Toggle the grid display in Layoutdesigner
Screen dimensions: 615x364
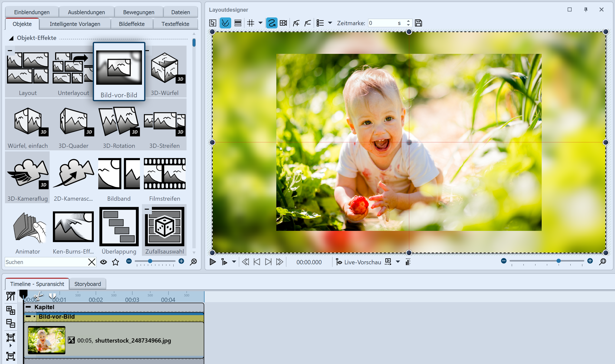[x=250, y=23]
